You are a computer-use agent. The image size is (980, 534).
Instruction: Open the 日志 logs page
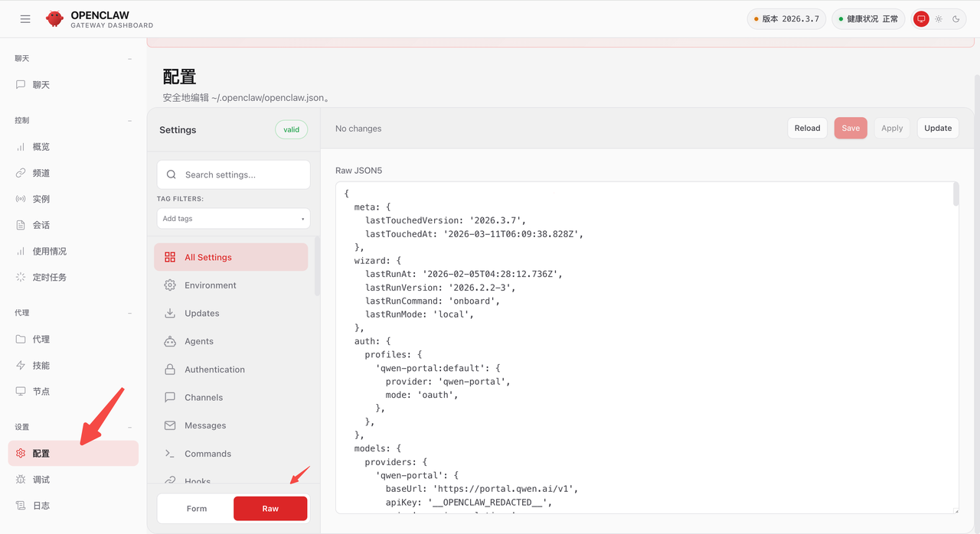click(x=41, y=506)
